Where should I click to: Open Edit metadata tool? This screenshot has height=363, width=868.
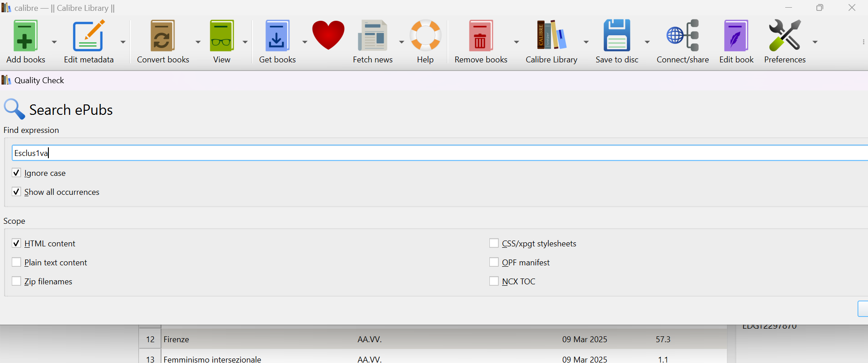click(x=89, y=35)
